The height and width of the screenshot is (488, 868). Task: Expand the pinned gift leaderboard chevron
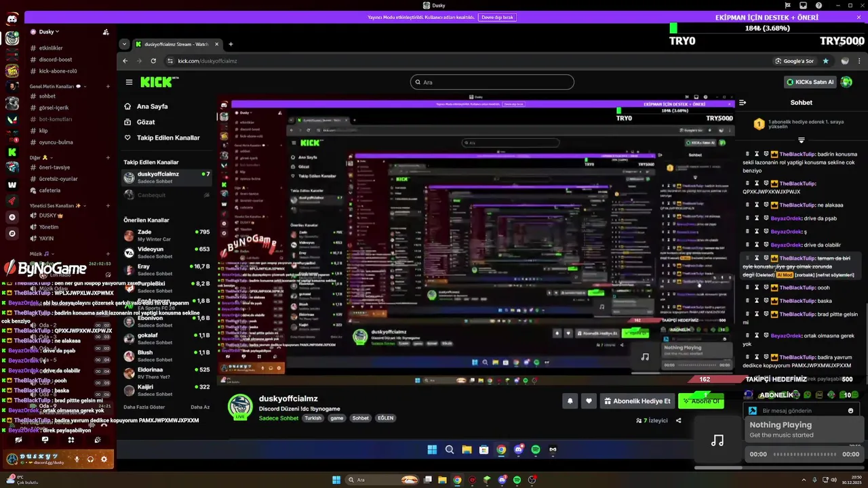point(801,140)
